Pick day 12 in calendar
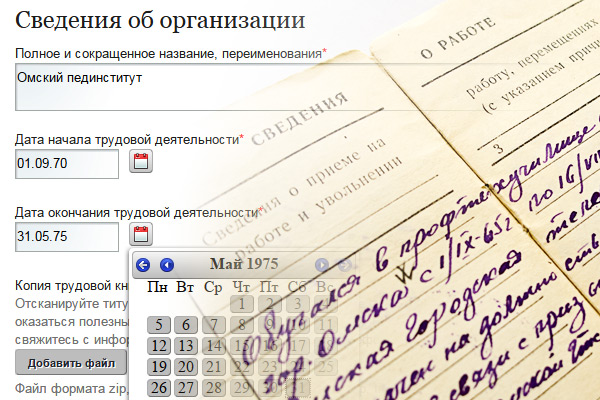This screenshot has height=400, width=600. (158, 346)
